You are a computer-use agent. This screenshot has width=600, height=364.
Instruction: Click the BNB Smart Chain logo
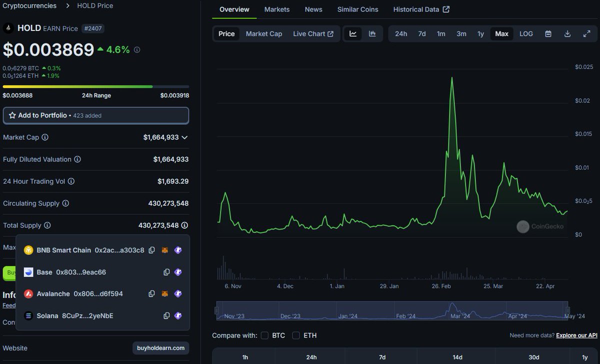coord(28,250)
